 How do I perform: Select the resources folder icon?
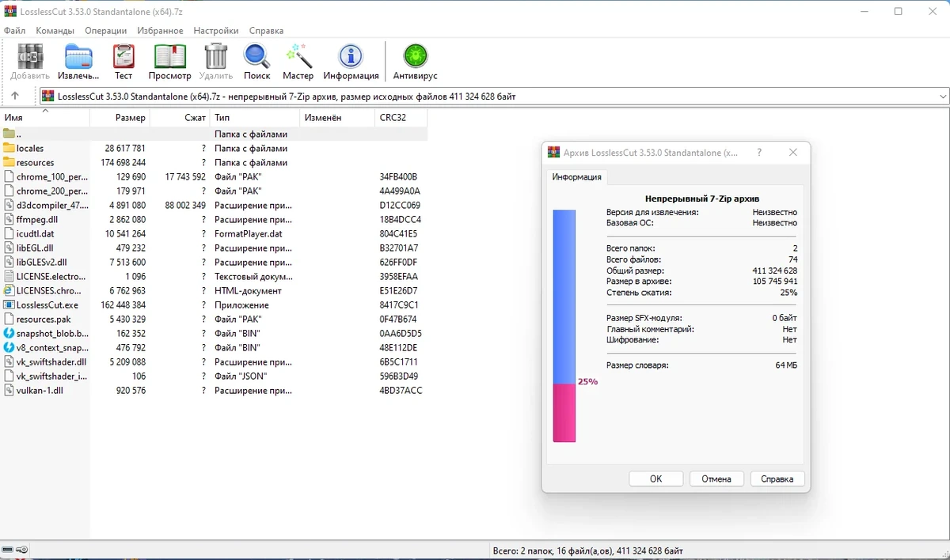9,162
